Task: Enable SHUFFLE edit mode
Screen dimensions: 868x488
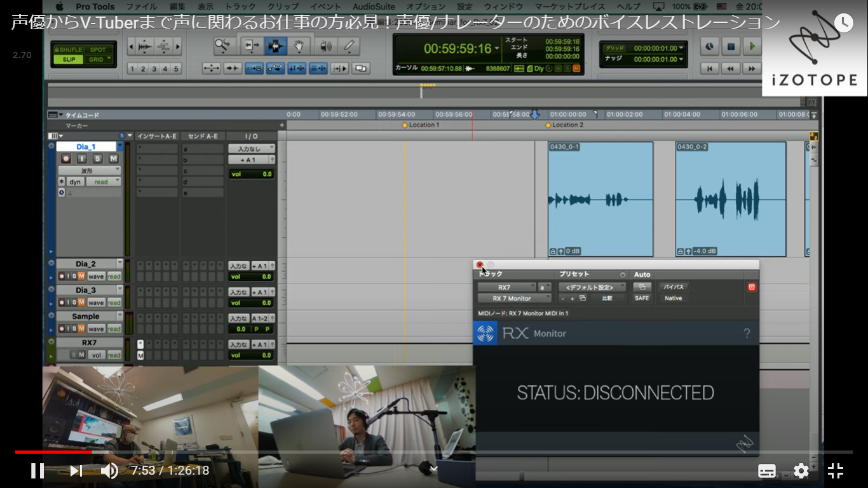Action: pyautogui.click(x=68, y=50)
